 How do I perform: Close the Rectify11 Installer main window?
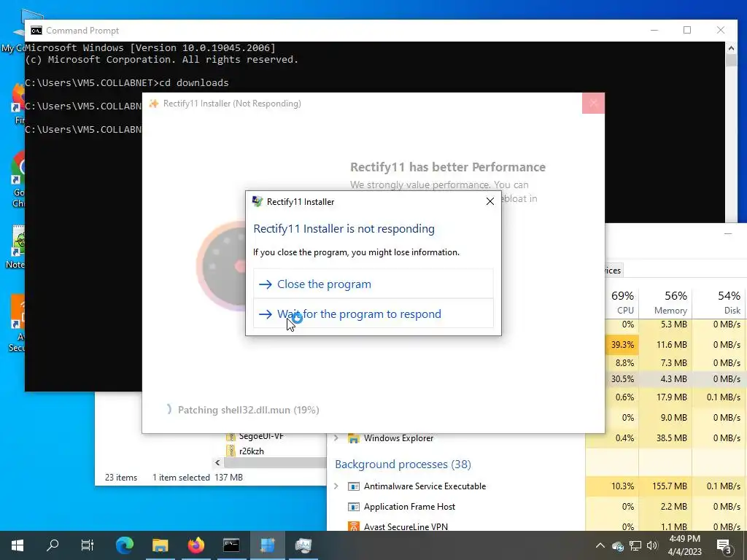tap(593, 104)
